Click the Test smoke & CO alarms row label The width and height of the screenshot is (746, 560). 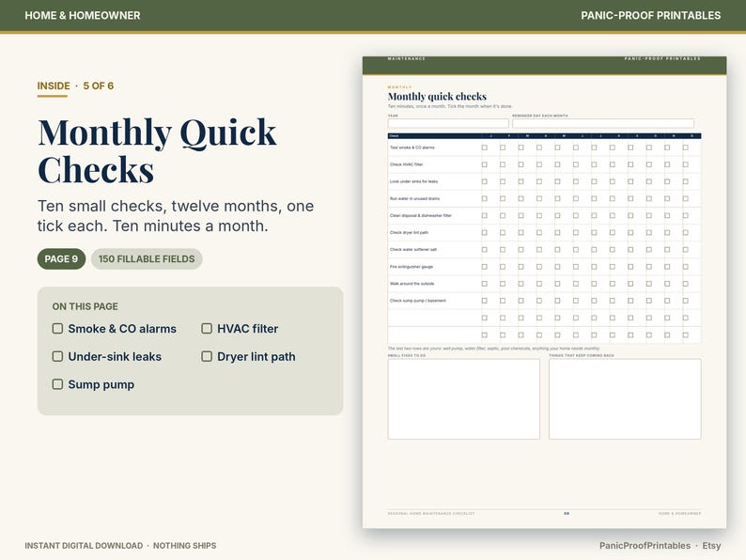pos(412,148)
